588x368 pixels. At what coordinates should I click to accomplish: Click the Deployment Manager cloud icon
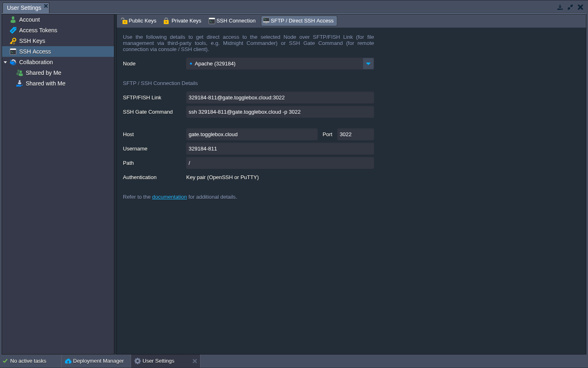[68, 361]
